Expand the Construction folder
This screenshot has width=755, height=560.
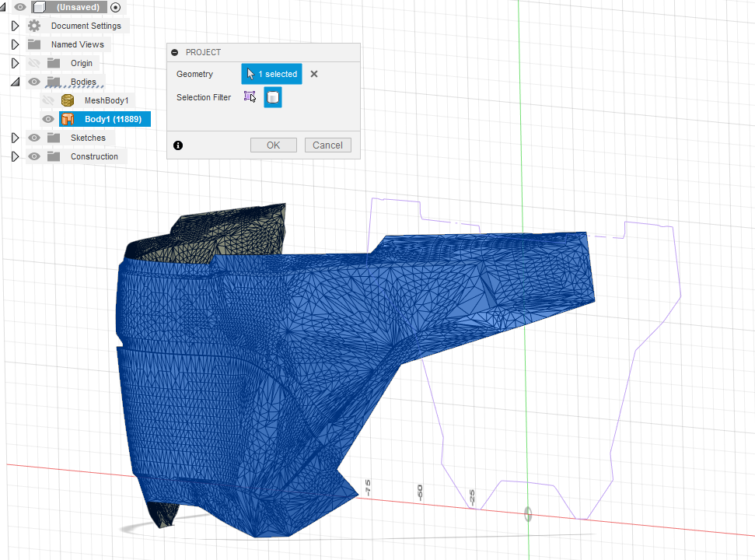[x=15, y=156]
